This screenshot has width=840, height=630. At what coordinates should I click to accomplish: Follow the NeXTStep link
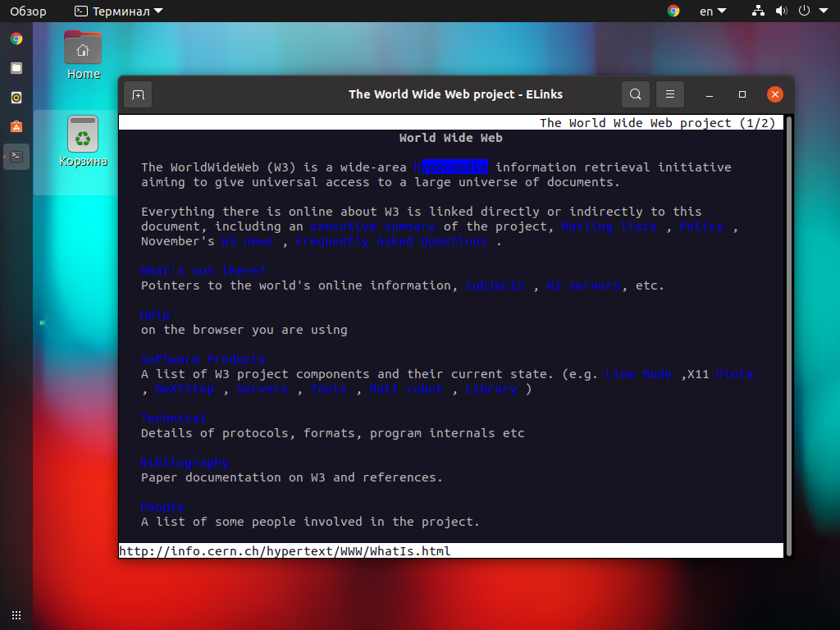click(x=185, y=389)
